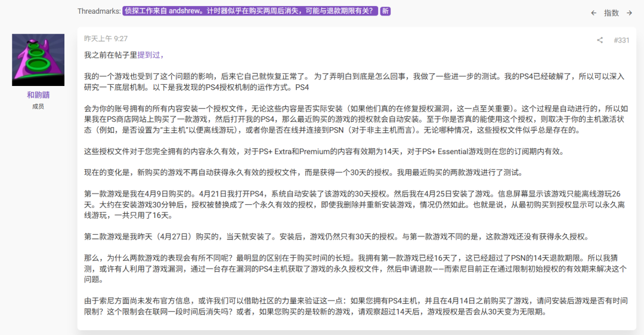Viewport: 644px width, 335px height.
Task: Click the 成员 member label under the username
Action: (x=38, y=106)
